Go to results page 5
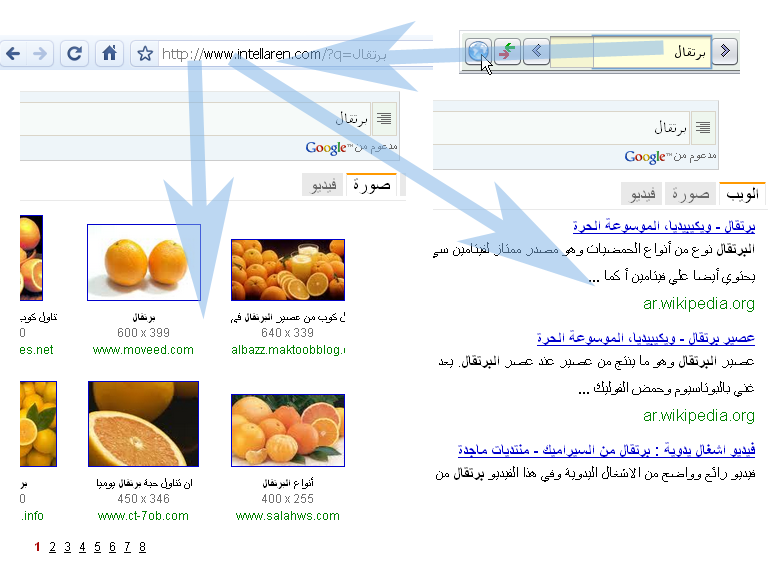Screen dimensions: 768x576 (x=97, y=547)
